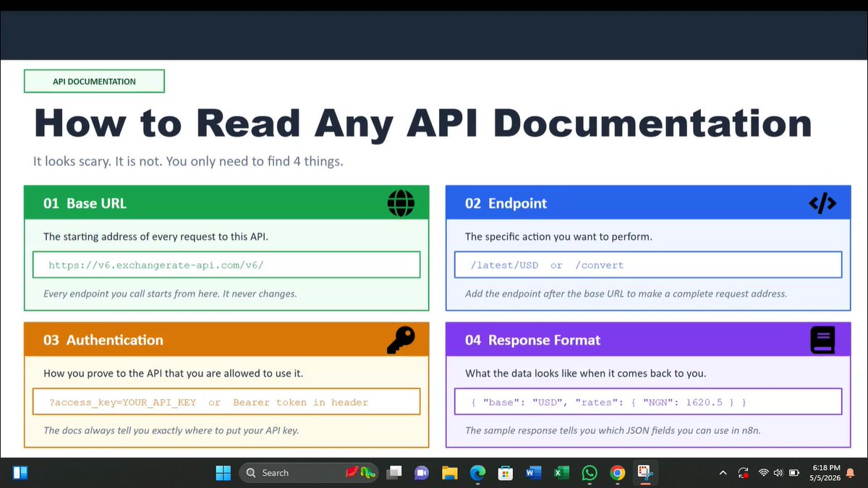Click the API DOCUMENTATION label badge
The height and width of the screenshot is (488, 868).
point(94,81)
